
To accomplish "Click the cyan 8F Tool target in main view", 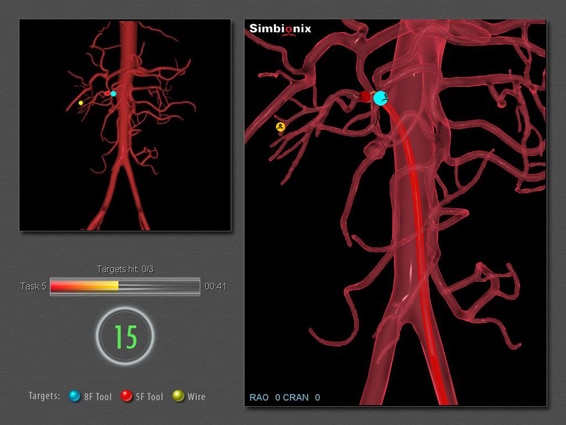I will tap(380, 98).
